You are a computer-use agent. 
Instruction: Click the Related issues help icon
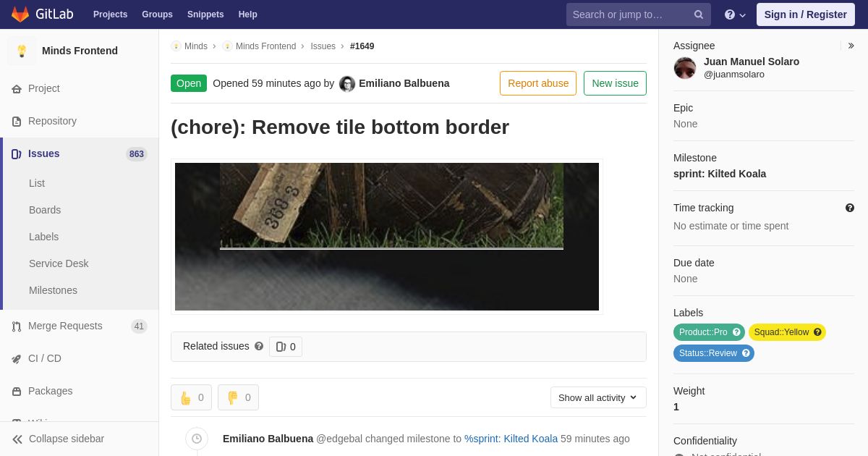point(259,346)
